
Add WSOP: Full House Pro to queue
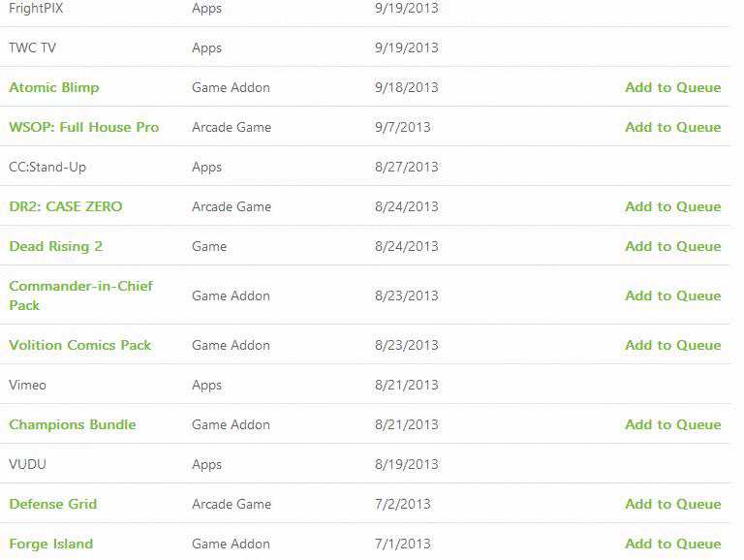coord(673,127)
